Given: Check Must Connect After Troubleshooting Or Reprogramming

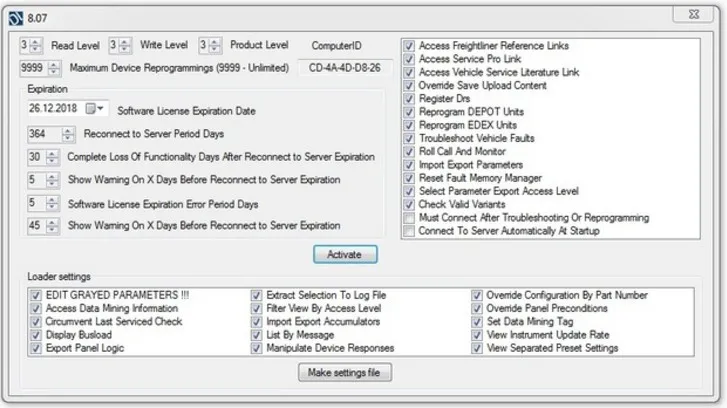Looking at the screenshot, I should (x=408, y=218).
